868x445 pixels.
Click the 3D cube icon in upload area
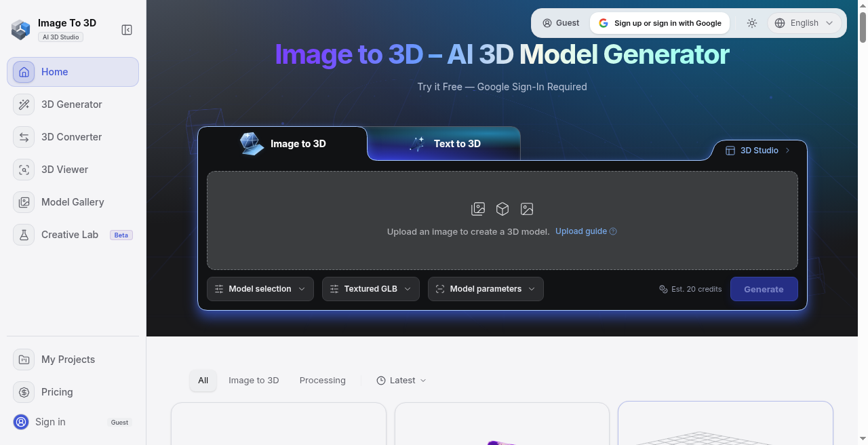(502, 209)
